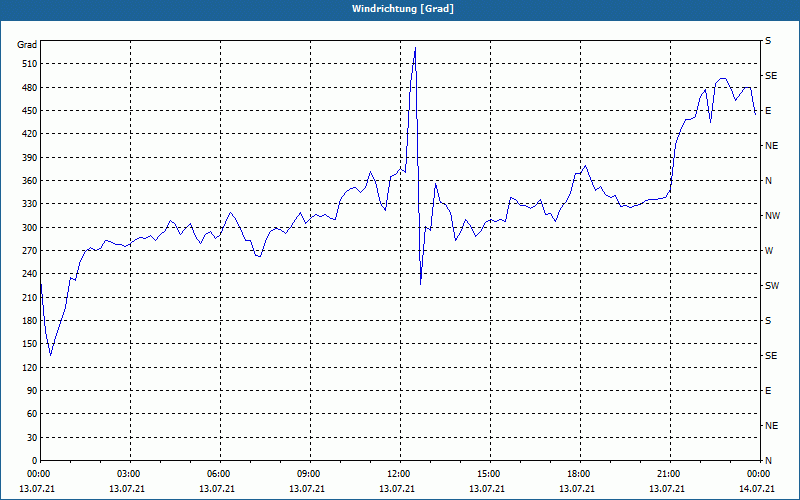Click the line's lowest dip just after 00:00
Screen dimensions: 800x500
tap(51, 355)
